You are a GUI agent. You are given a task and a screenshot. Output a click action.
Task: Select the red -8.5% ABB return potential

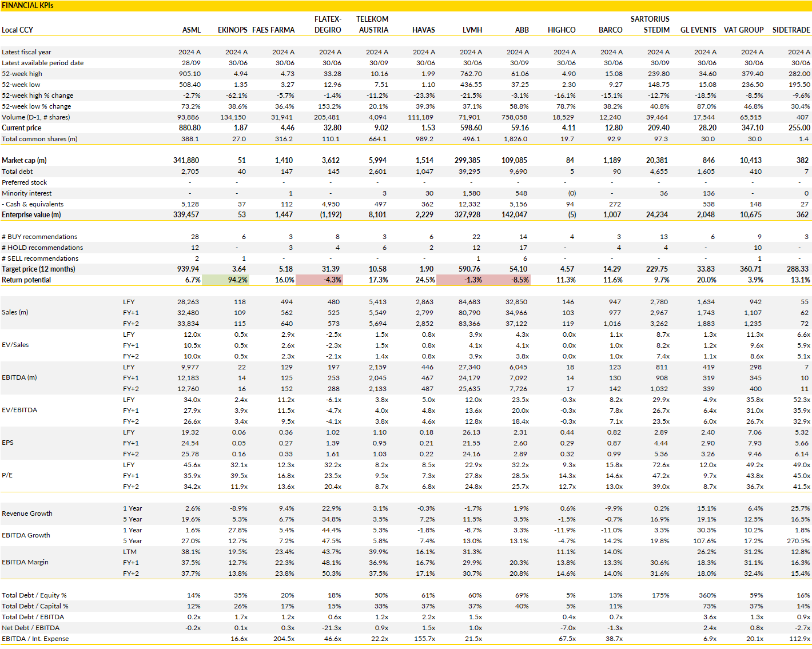[x=507, y=280]
